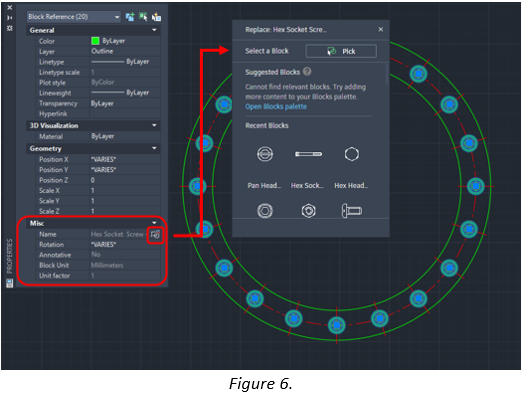The height and width of the screenshot is (395, 522).
Task: Click the Quick Select icon
Action: point(156,17)
